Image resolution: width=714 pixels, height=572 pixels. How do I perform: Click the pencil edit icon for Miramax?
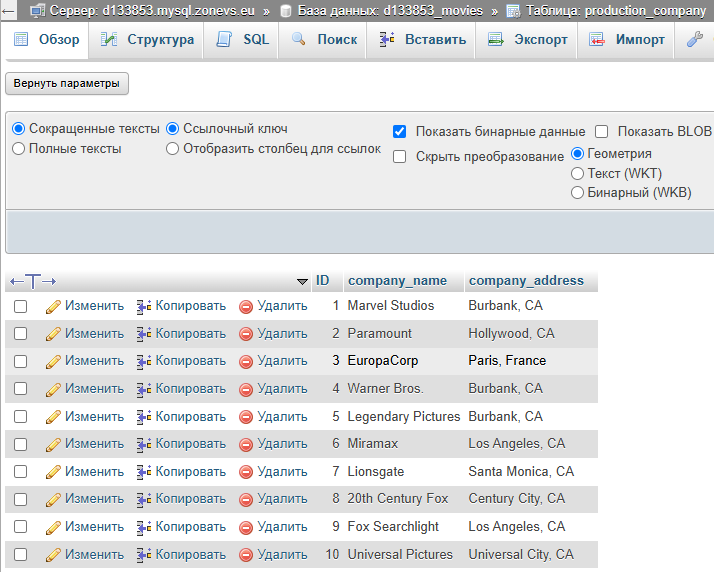coord(53,444)
